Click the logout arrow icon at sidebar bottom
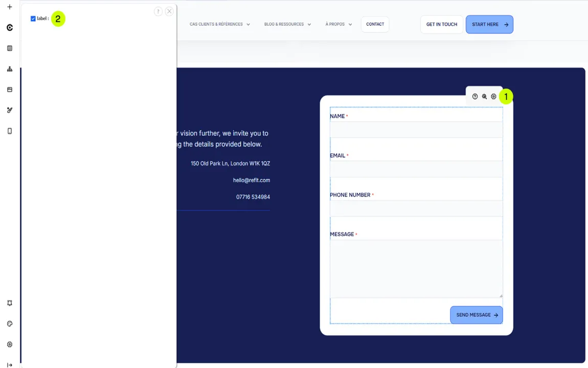Viewport: 588px width, 368px height. [10, 365]
